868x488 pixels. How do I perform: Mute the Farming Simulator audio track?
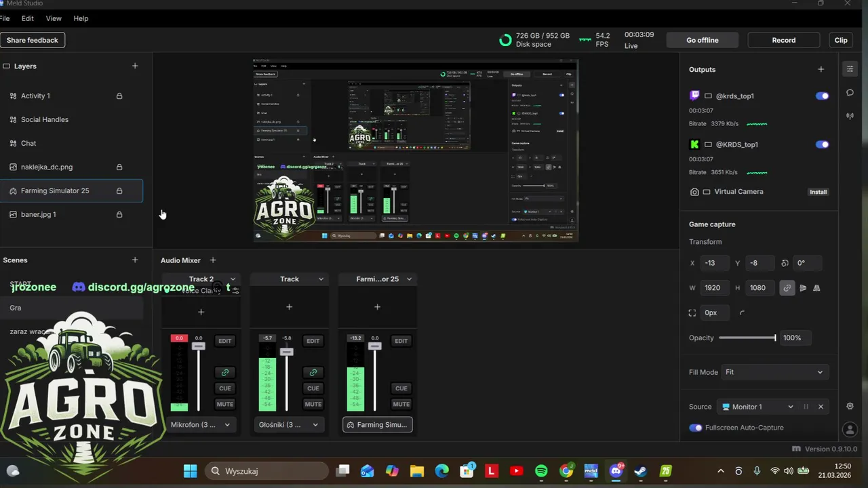tap(401, 404)
